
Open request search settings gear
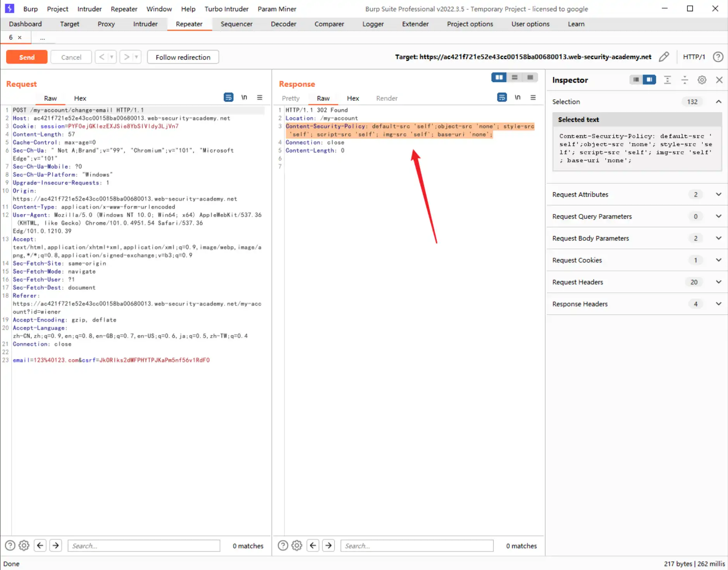(24, 546)
